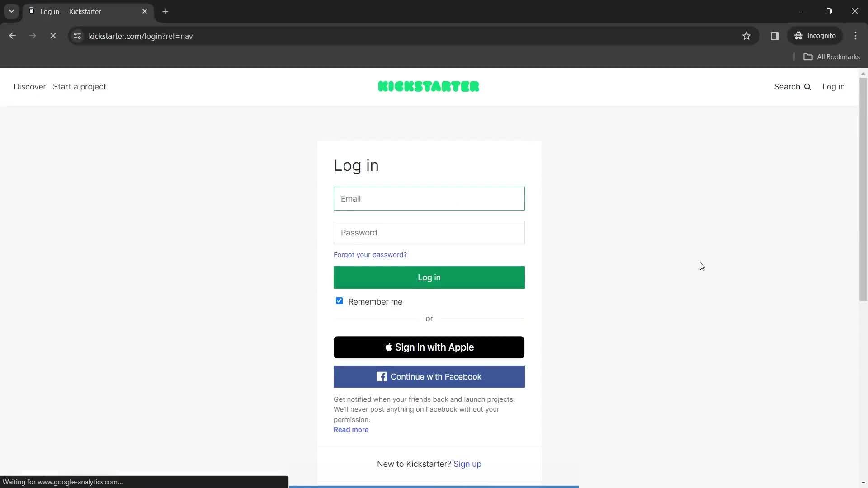The image size is (868, 488).
Task: Expand the browser address bar dropdown
Action: click(11, 11)
